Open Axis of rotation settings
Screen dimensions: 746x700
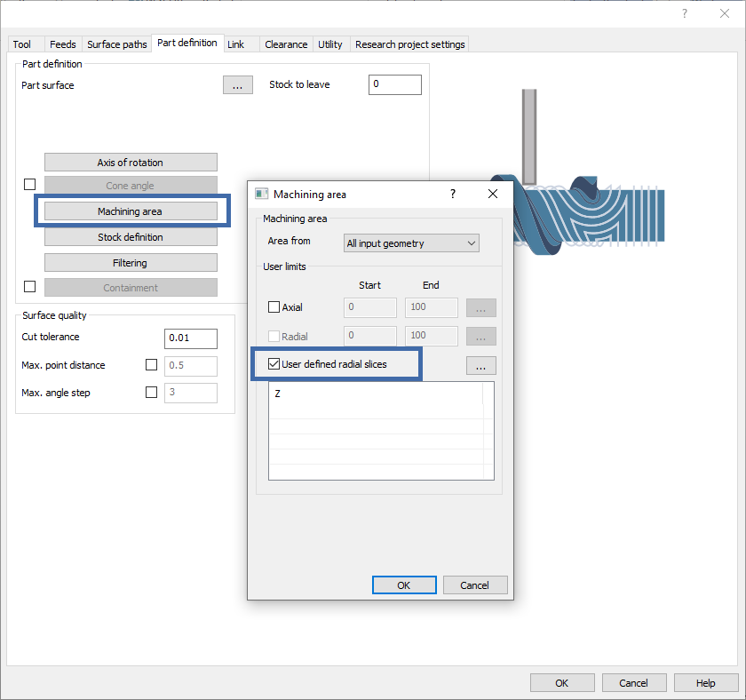(131, 163)
